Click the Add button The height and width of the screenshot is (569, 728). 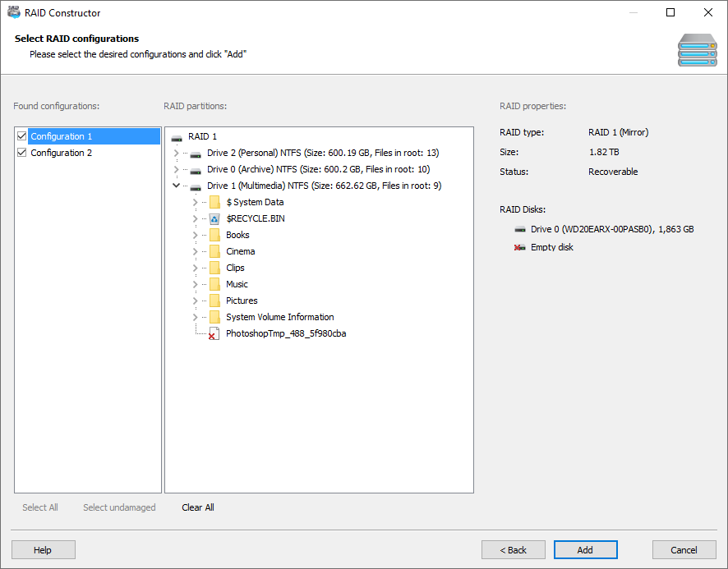coord(585,549)
